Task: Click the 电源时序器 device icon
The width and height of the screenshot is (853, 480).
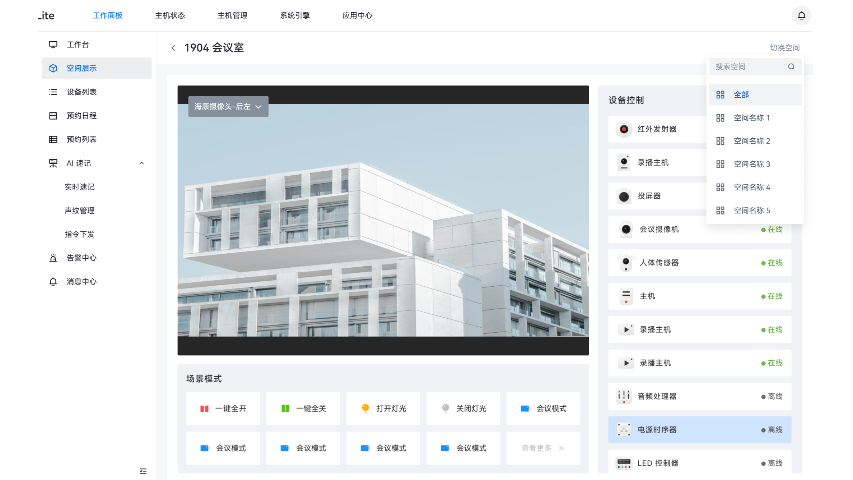Action: (x=624, y=429)
